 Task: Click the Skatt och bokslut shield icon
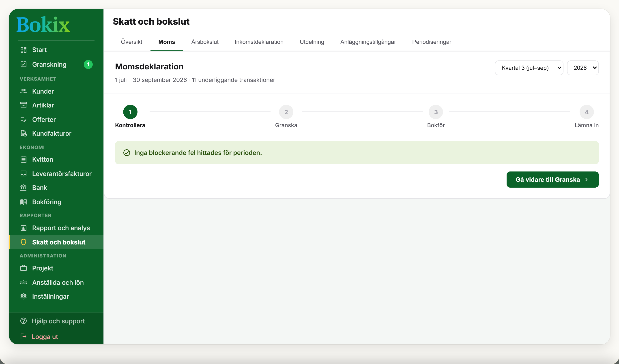[x=23, y=242]
